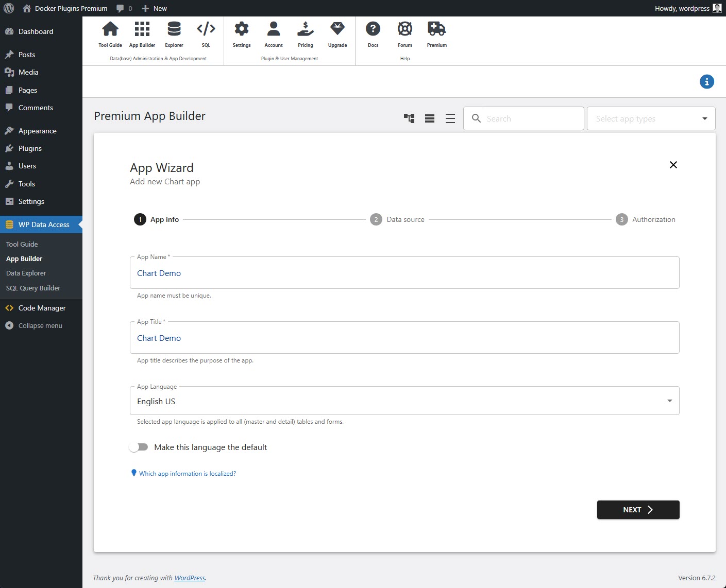Open the App Builder grid icon
The height and width of the screenshot is (588, 726).
[x=142, y=29]
